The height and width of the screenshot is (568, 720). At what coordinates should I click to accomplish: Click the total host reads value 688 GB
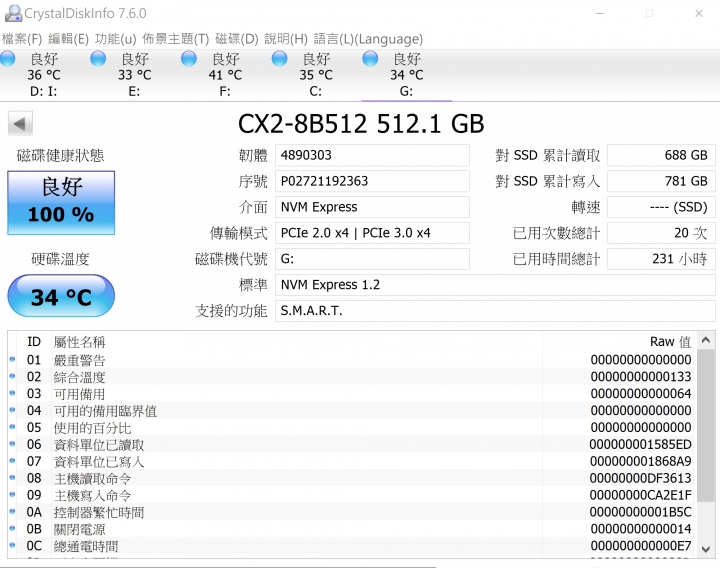click(x=661, y=155)
